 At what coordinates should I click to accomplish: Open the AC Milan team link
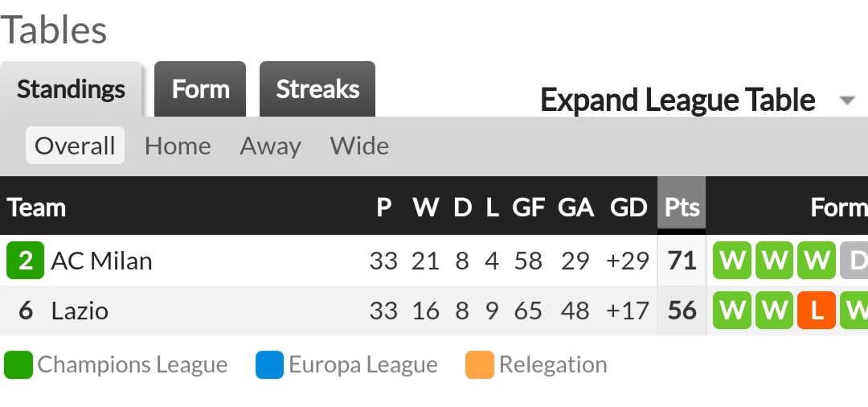click(x=101, y=261)
